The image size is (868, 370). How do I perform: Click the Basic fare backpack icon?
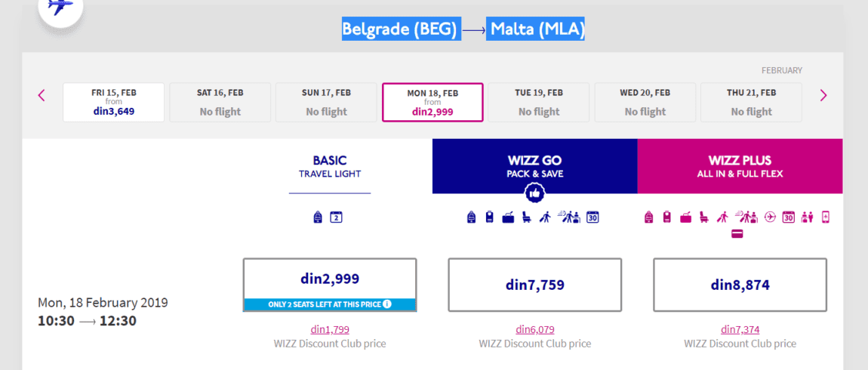pyautogui.click(x=318, y=217)
